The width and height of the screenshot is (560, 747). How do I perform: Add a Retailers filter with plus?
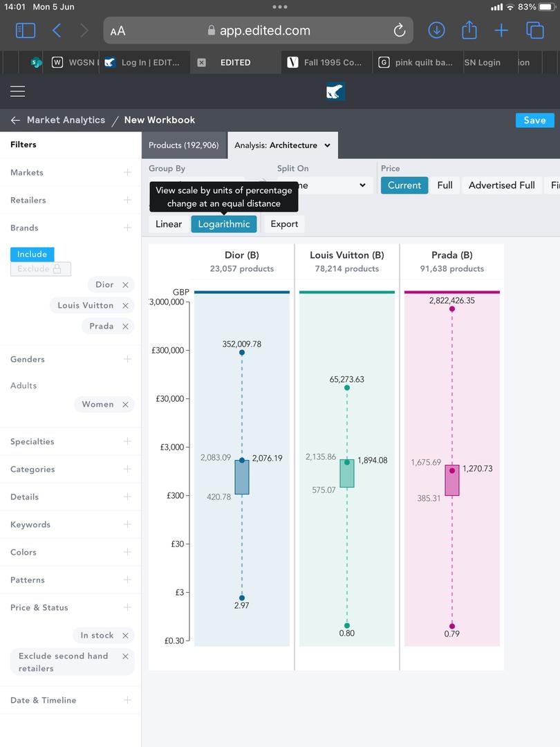(x=128, y=200)
